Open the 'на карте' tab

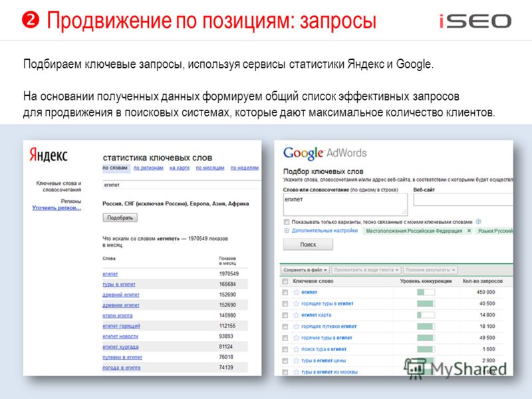tap(180, 168)
